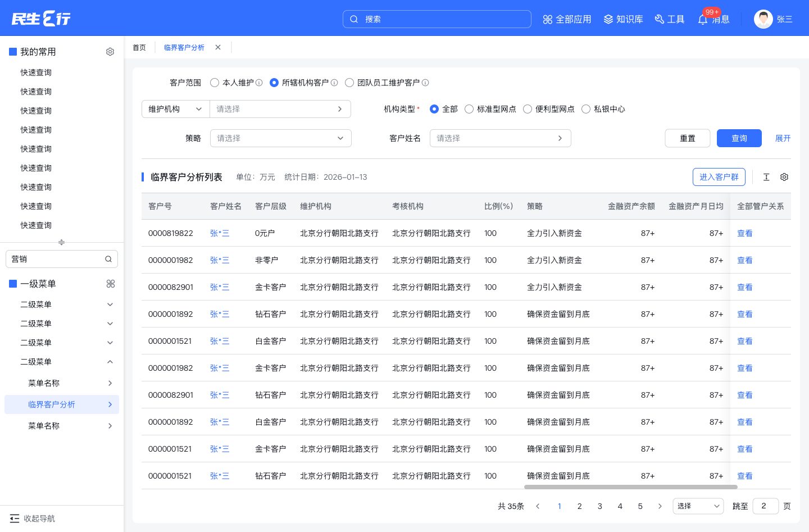Viewport: 809px width, 532px height.
Task: Click the 跳至 page number field
Action: [x=766, y=506]
